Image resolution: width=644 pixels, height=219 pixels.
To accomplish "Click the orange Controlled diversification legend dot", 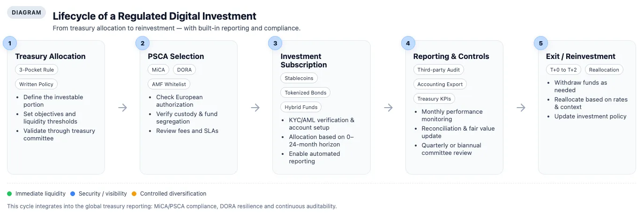I will (134, 194).
